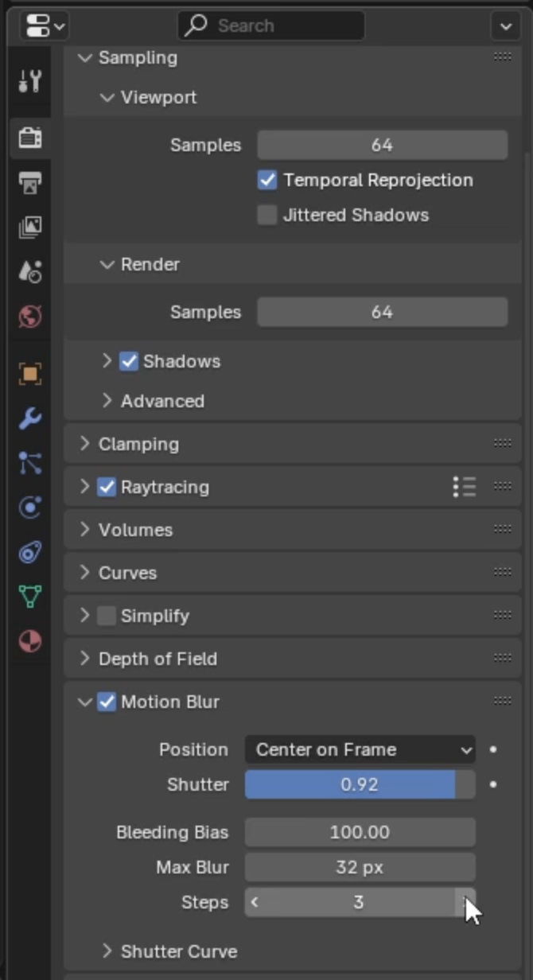Screen dimensions: 533x980
Task: Open the Scene properties tab
Action: tap(29, 272)
